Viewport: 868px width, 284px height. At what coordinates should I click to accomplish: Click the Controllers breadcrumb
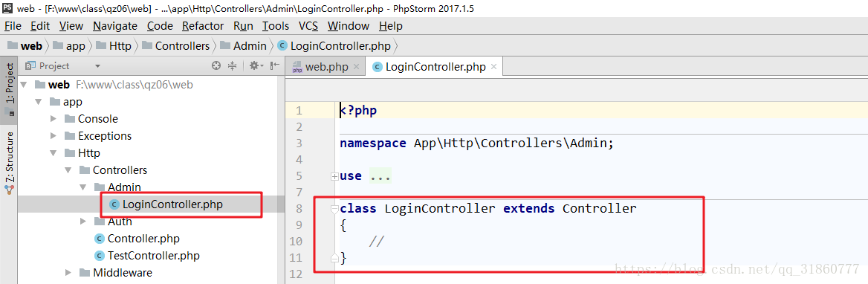[x=176, y=46]
